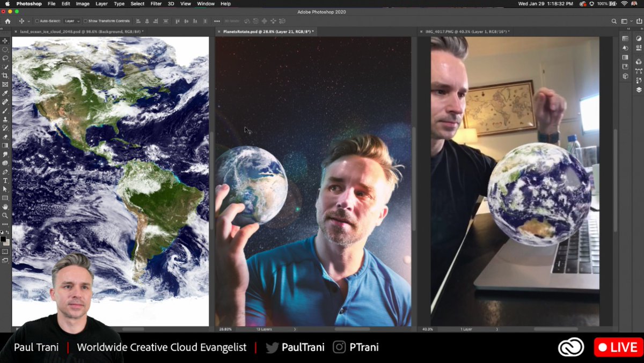Select the Eyedropper tool

pyautogui.click(x=5, y=93)
